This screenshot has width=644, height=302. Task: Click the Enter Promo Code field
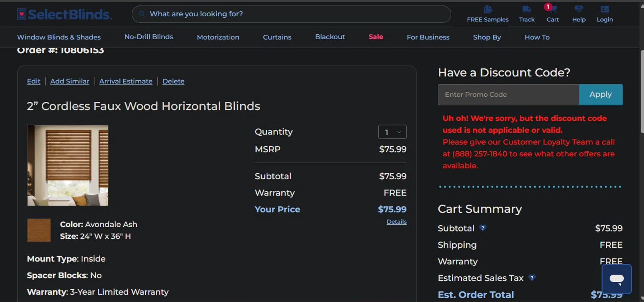508,95
